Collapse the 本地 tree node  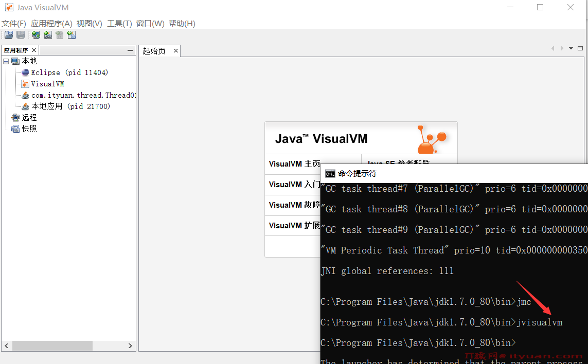tap(6, 61)
